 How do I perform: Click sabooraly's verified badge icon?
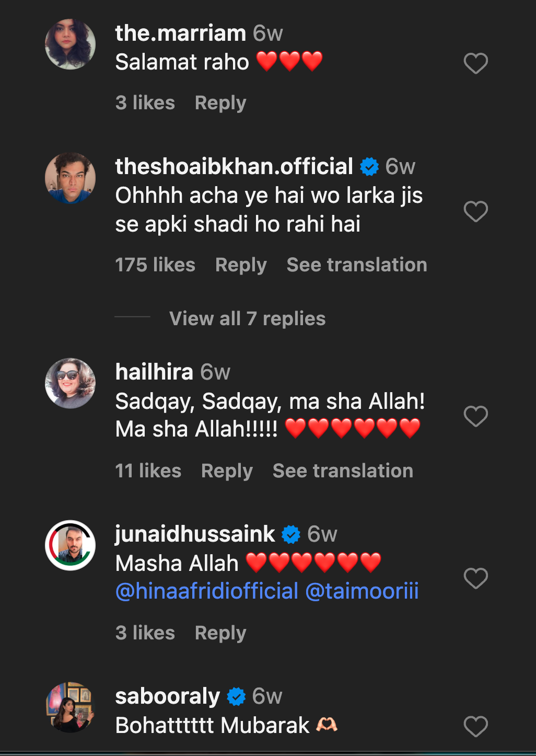236,696
